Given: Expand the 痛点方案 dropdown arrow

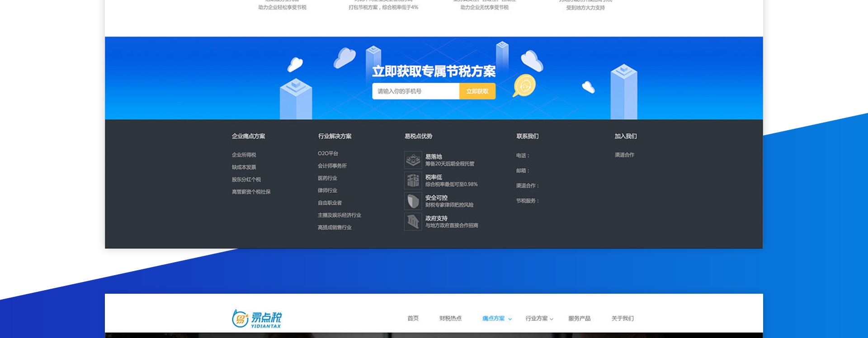Looking at the screenshot, I should (x=510, y=319).
